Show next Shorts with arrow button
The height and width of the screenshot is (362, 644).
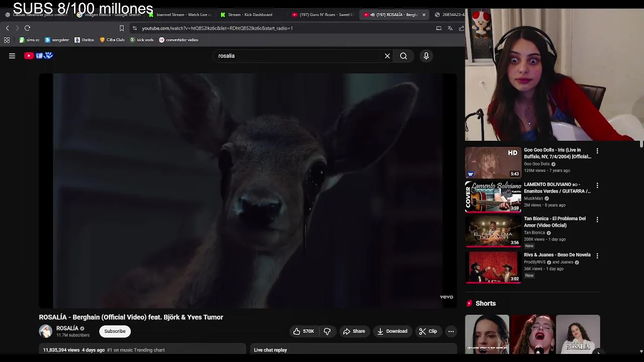point(598,352)
